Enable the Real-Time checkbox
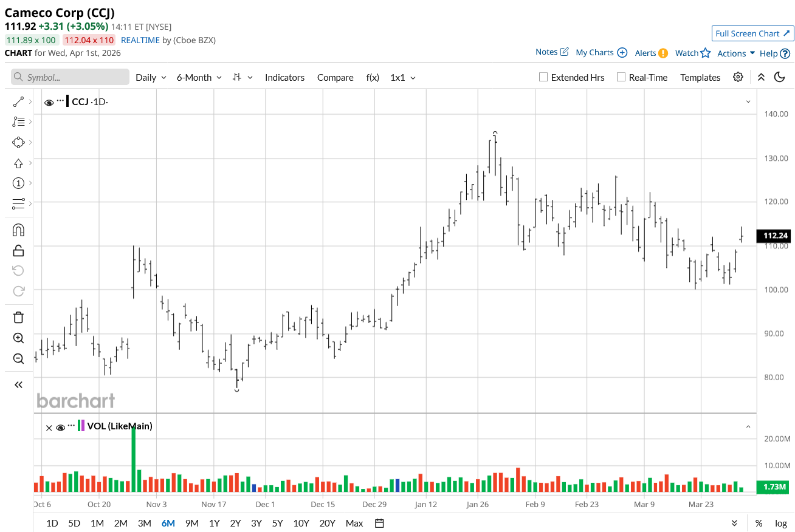795x532 pixels. point(621,77)
